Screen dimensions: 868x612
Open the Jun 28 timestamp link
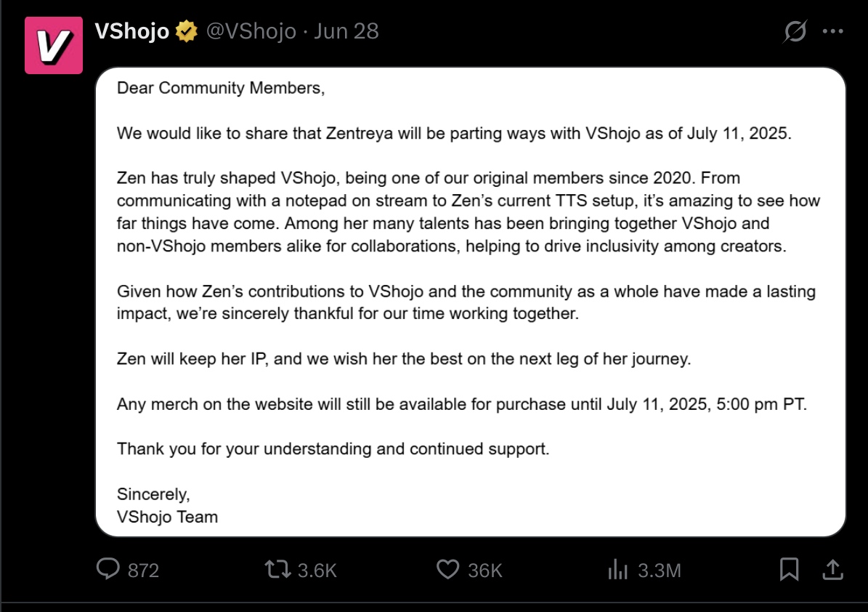coord(346,31)
